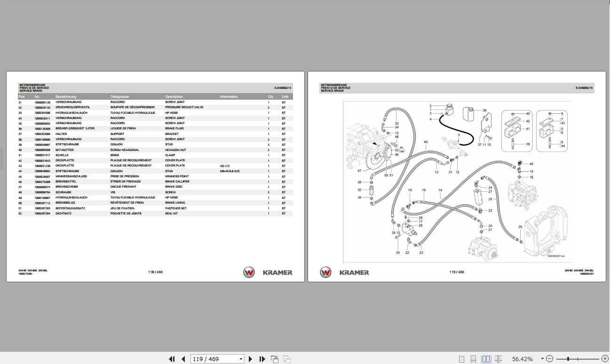Screen dimensions: 610x364
Task: Click 'FASTENER SET' description
Action: click(x=175, y=208)
